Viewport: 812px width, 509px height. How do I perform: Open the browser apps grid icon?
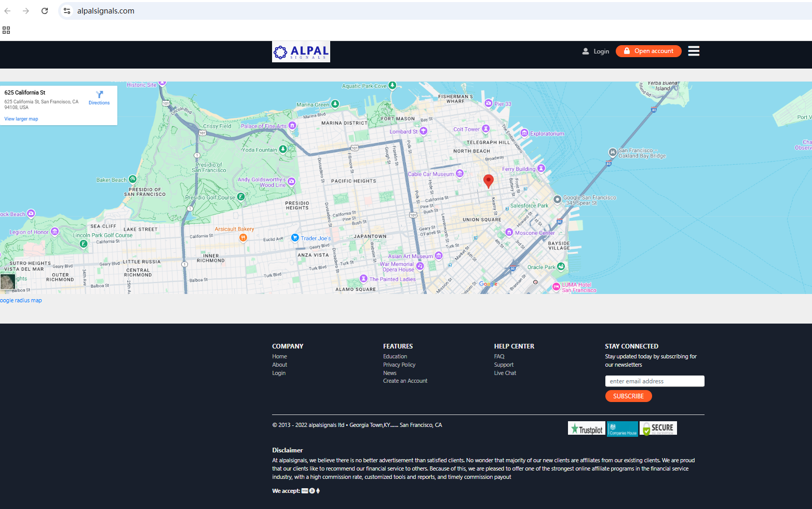click(6, 30)
